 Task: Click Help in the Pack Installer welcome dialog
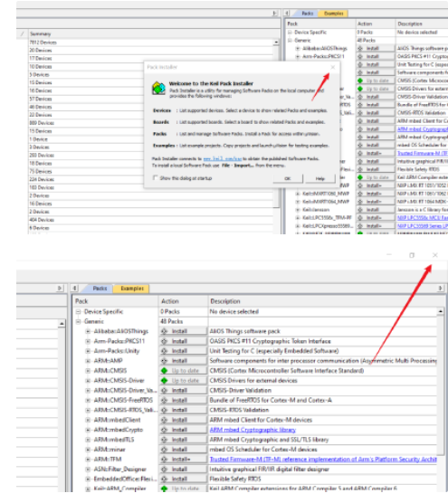(320, 179)
